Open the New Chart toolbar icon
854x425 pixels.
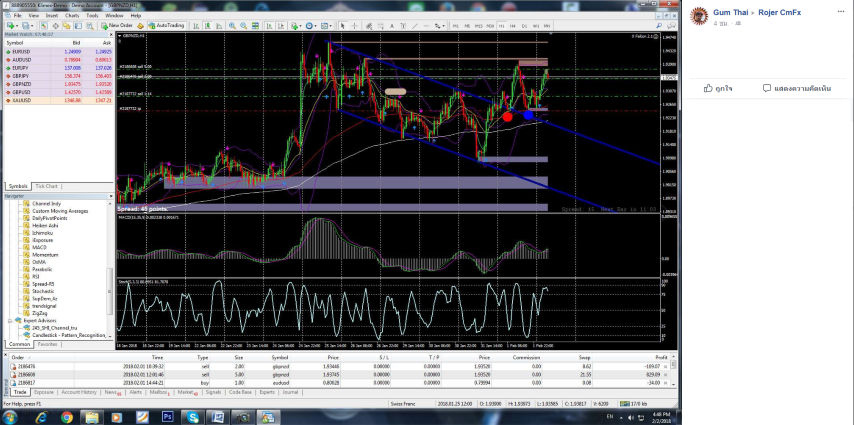[11, 25]
